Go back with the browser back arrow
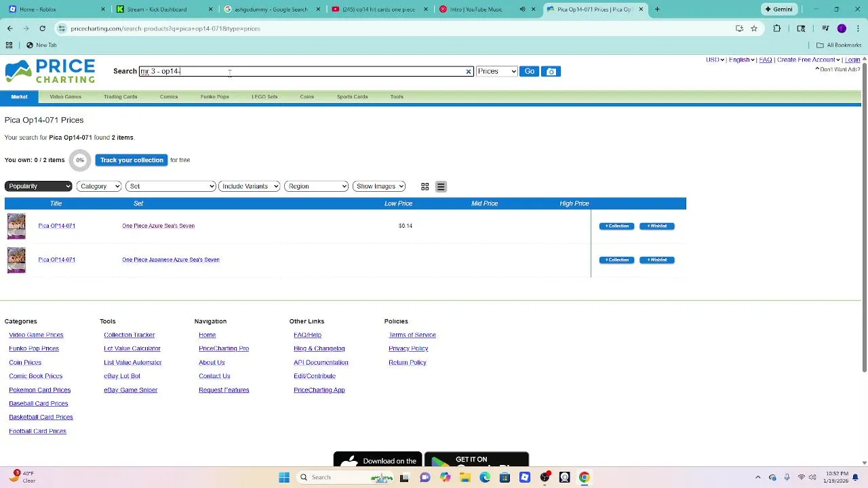868x488 pixels. [x=9, y=28]
